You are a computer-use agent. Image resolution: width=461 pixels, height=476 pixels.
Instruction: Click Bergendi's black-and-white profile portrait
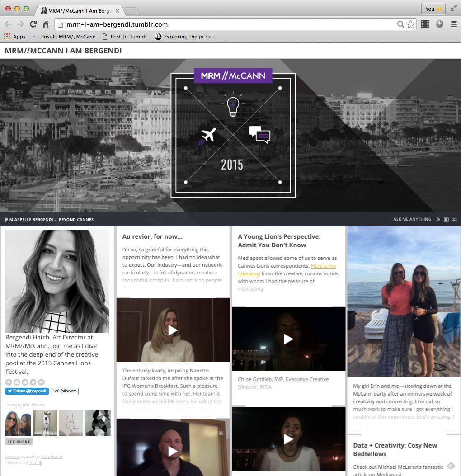tap(57, 281)
